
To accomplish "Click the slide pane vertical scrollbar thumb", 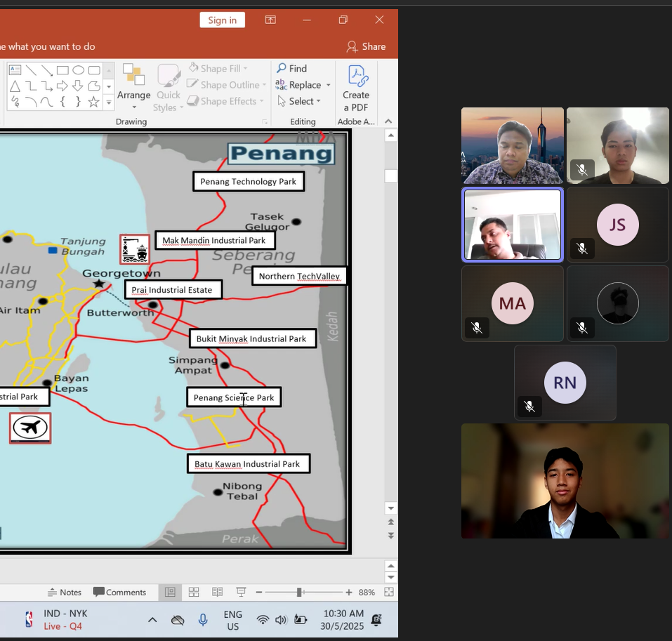I will 390,176.
